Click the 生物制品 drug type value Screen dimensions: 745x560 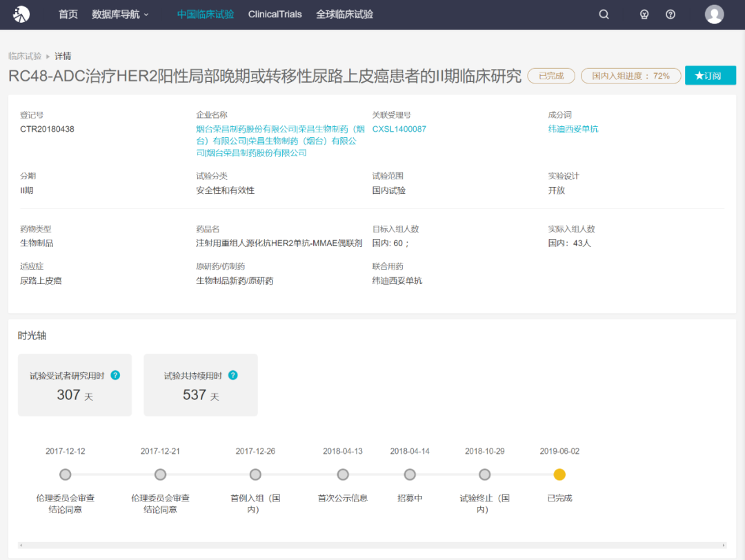point(37,243)
